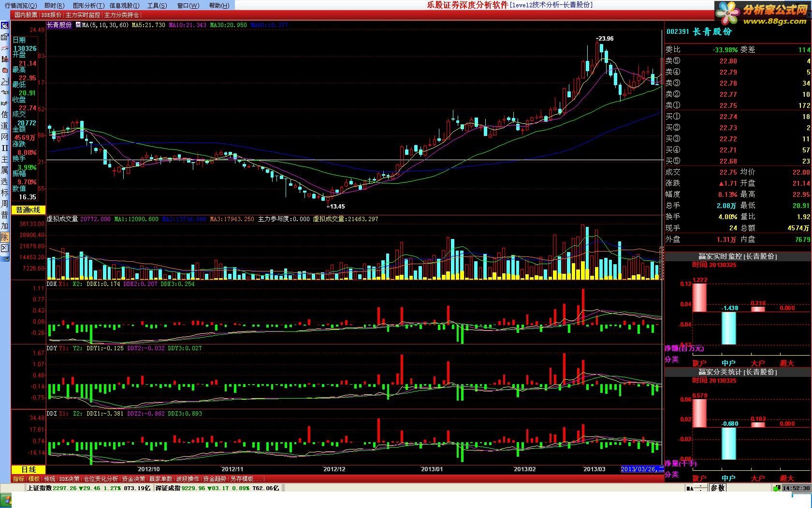Click the notepad icon in left sidebar
This screenshot has width=812, height=508.
4,37
